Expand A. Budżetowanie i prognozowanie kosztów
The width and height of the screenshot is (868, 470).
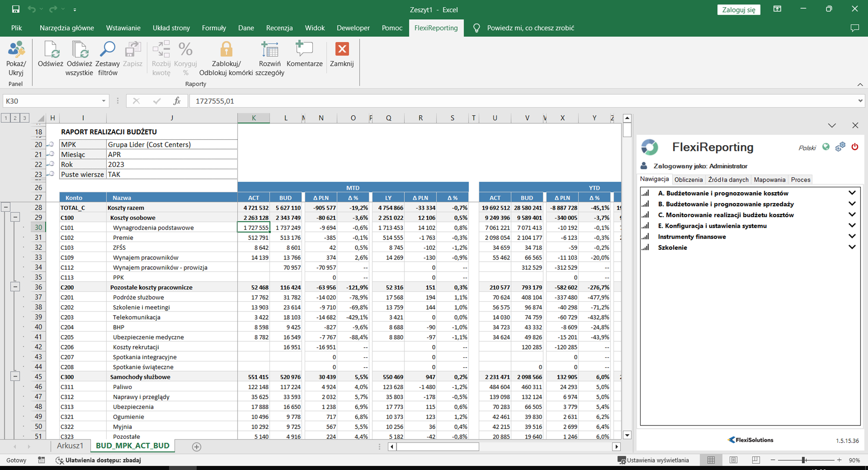[x=852, y=193]
